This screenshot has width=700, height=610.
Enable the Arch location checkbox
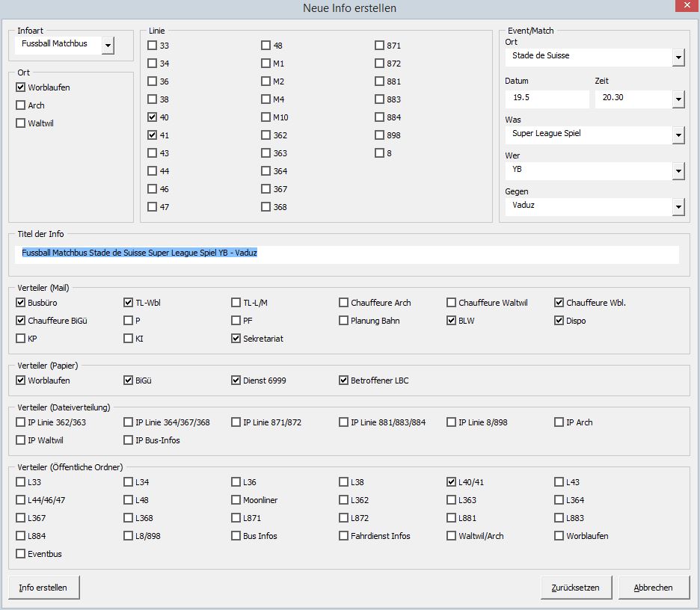click(x=21, y=105)
